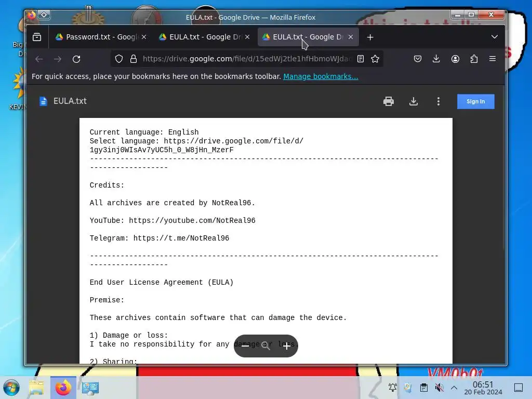The image size is (532, 399).
Task: Zoom in the document with plus
Action: click(x=286, y=345)
